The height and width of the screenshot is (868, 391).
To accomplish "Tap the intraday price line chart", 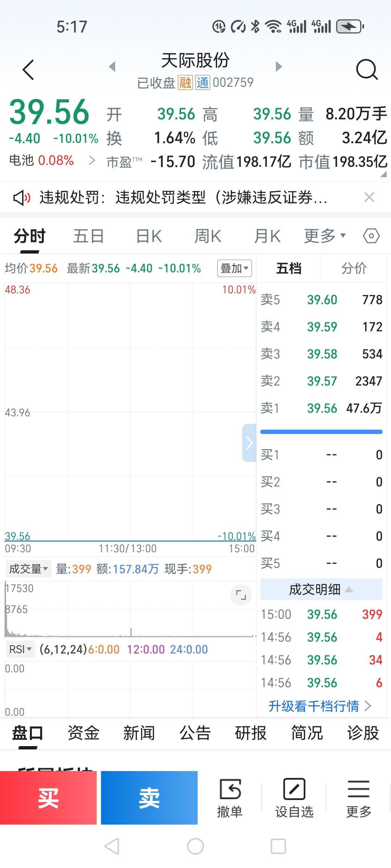I will [130, 412].
